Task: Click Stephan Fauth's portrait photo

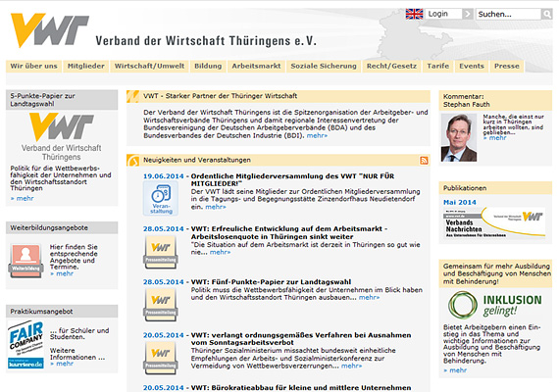Action: pyautogui.click(x=459, y=137)
